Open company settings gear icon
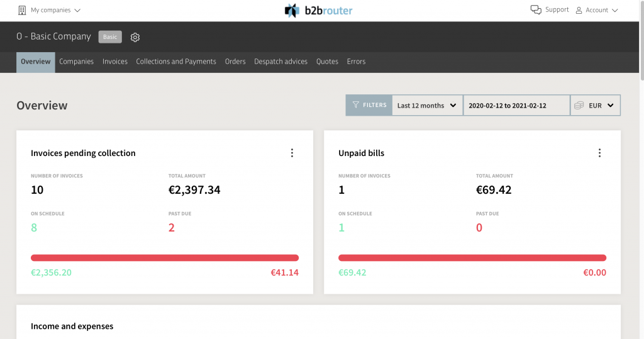This screenshot has height=339, width=644. (135, 37)
